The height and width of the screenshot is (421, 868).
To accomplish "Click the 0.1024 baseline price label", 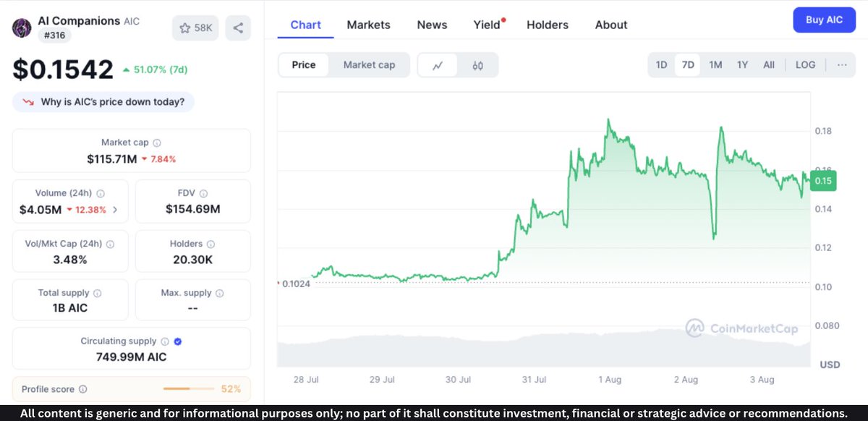I will tap(296, 284).
